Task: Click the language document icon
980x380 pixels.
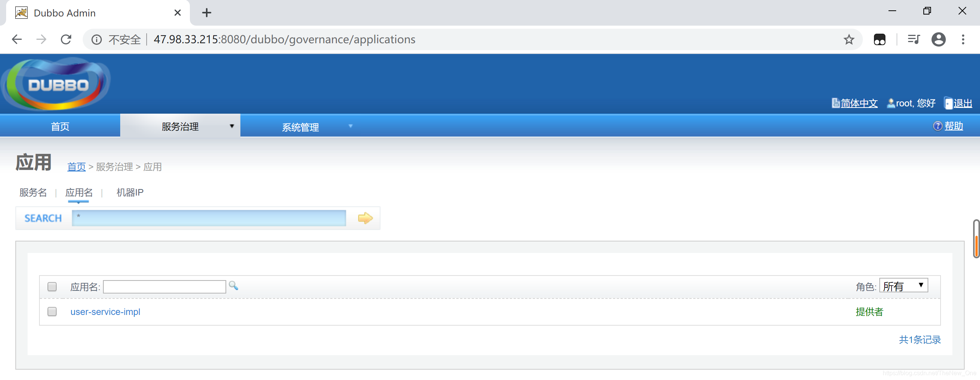Action: pos(836,103)
